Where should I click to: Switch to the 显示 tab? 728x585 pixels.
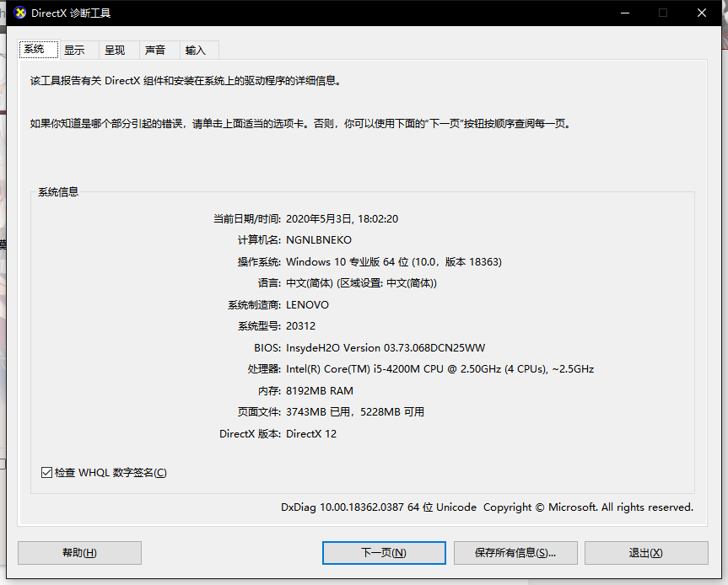click(x=79, y=50)
